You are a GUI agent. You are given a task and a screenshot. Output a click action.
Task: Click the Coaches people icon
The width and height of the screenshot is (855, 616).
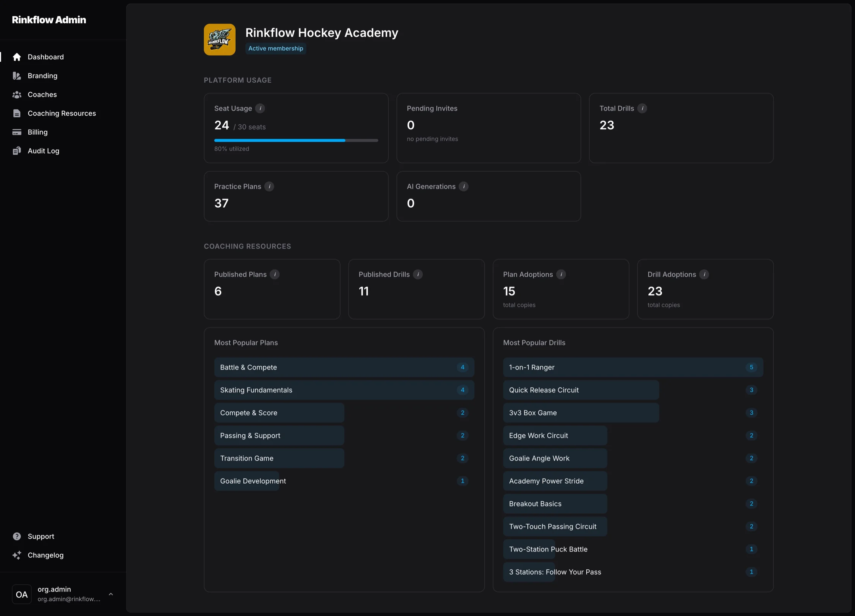pos(17,95)
